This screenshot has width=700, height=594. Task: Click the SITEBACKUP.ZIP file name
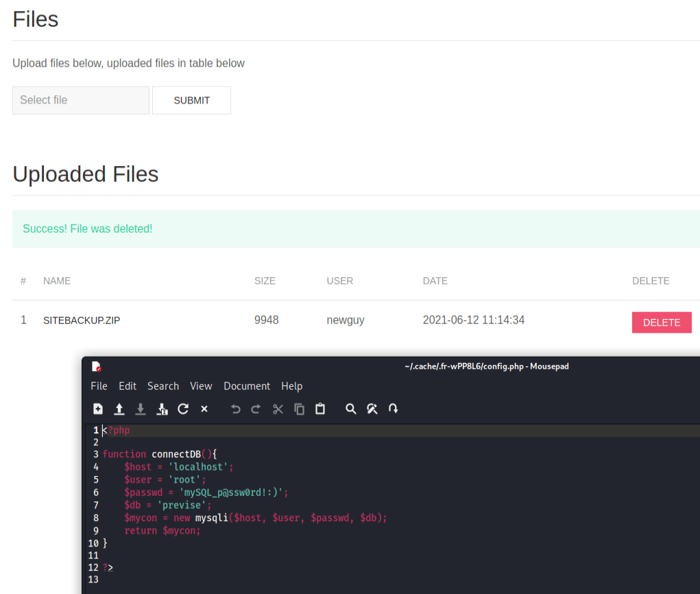pos(82,320)
